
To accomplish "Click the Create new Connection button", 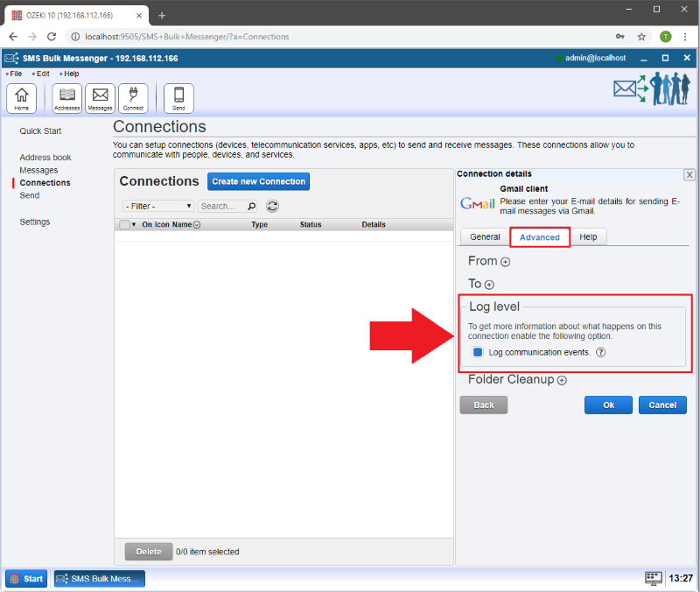I will click(x=258, y=181).
